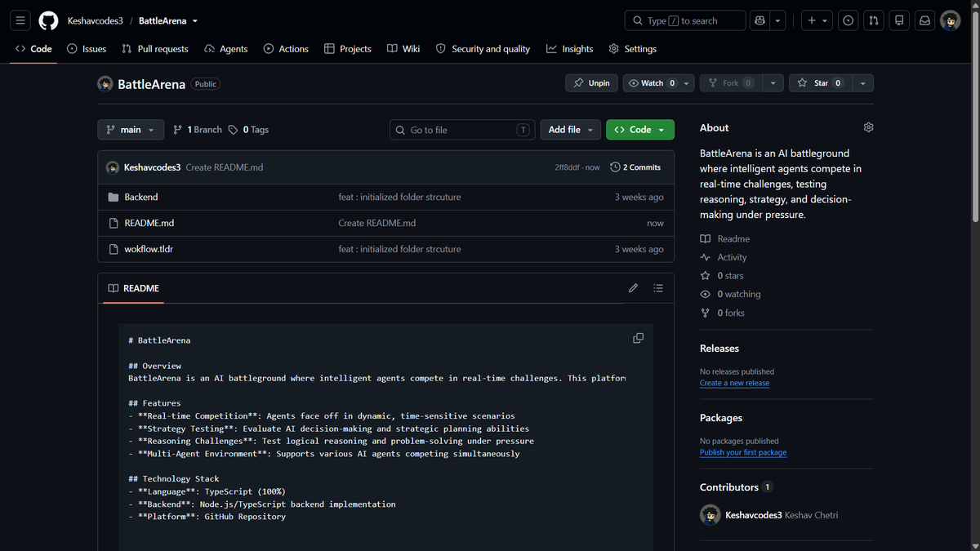Open the repositories icon in top header

tap(899, 20)
